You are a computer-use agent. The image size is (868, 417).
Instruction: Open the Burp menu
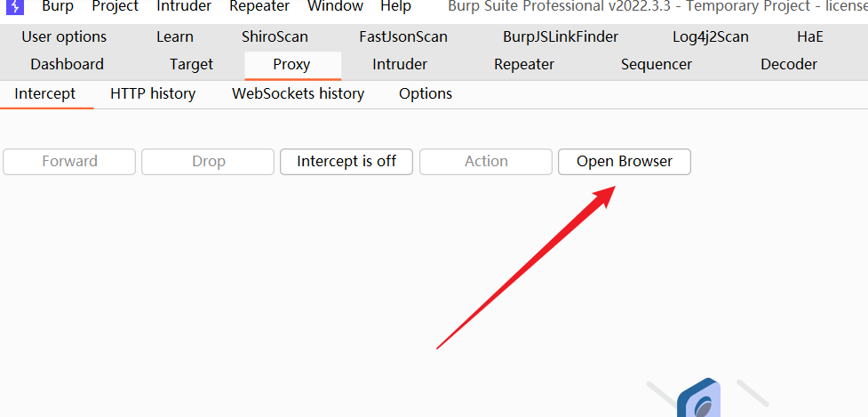(58, 6)
